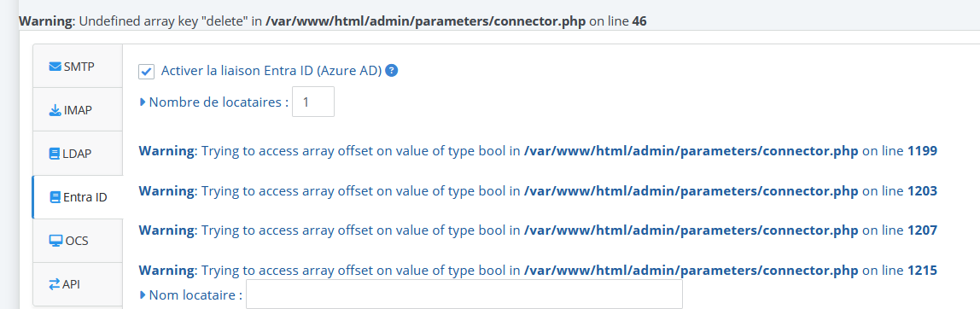
Task: Click the SMTP envelope icon
Action: tap(55, 67)
